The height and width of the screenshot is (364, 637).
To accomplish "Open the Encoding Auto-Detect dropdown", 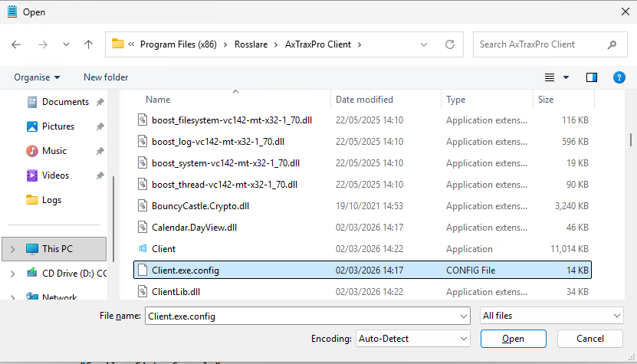I will [412, 339].
